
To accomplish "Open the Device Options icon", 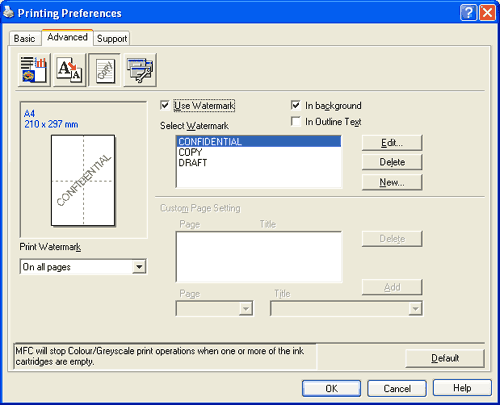I will [x=140, y=70].
